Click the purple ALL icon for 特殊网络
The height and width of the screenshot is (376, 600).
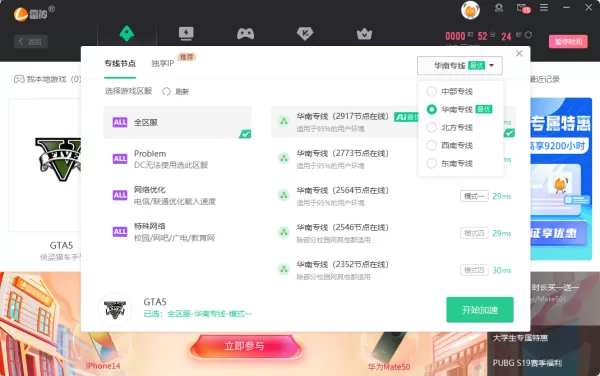[120, 232]
